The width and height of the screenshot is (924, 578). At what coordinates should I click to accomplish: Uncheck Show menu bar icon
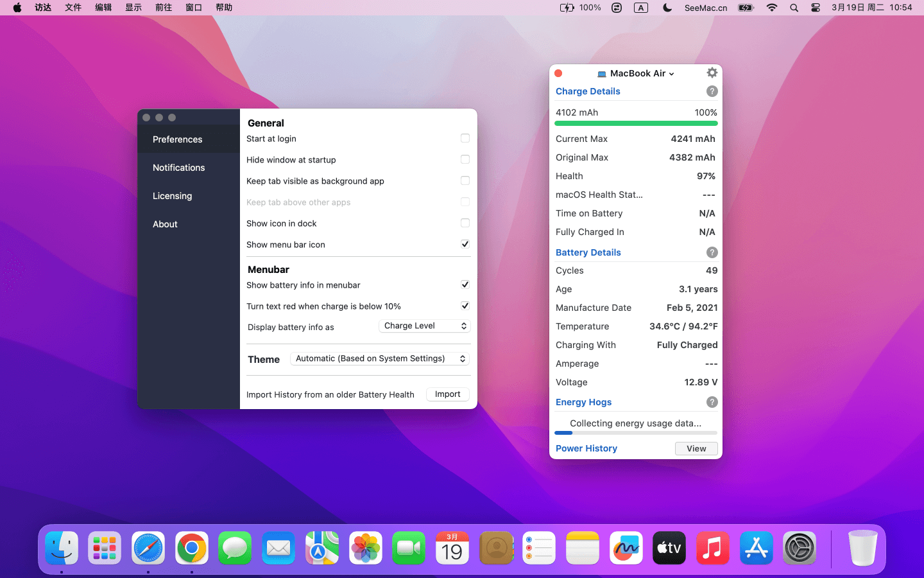click(x=465, y=245)
